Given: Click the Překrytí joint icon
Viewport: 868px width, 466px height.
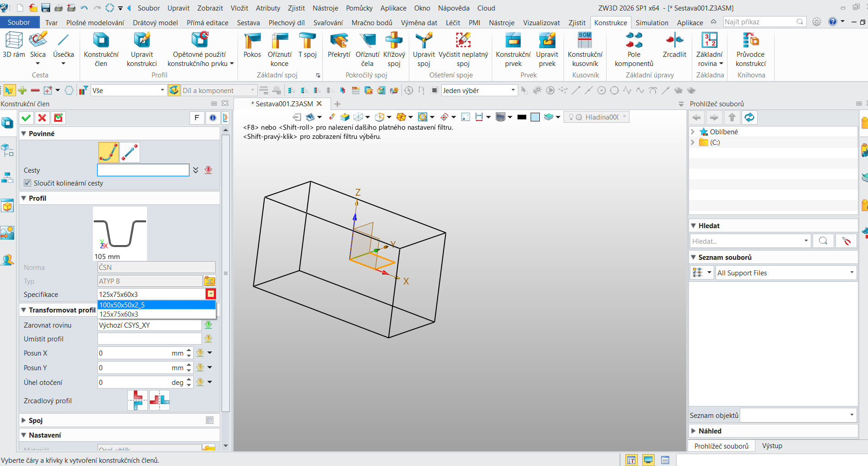Looking at the screenshot, I should (x=339, y=45).
